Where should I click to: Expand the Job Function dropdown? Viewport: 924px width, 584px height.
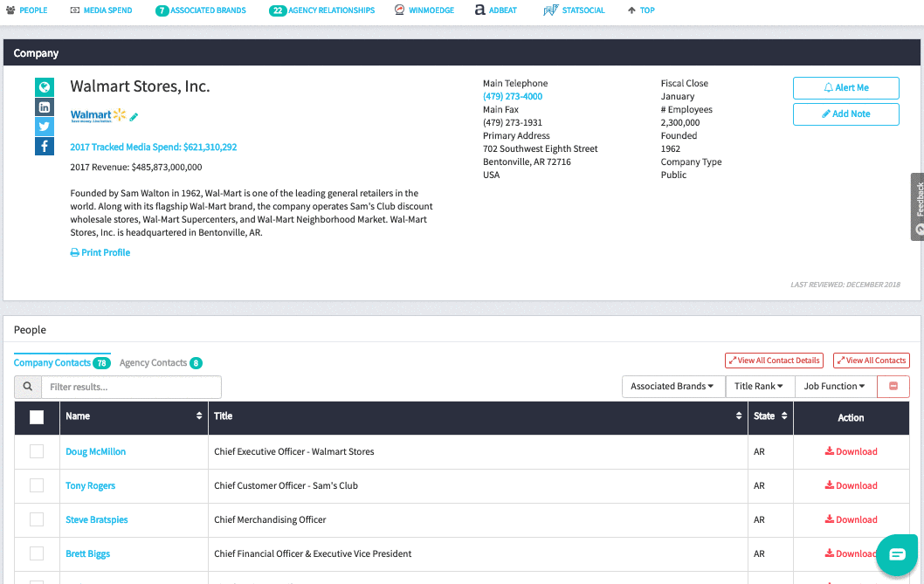(835, 386)
